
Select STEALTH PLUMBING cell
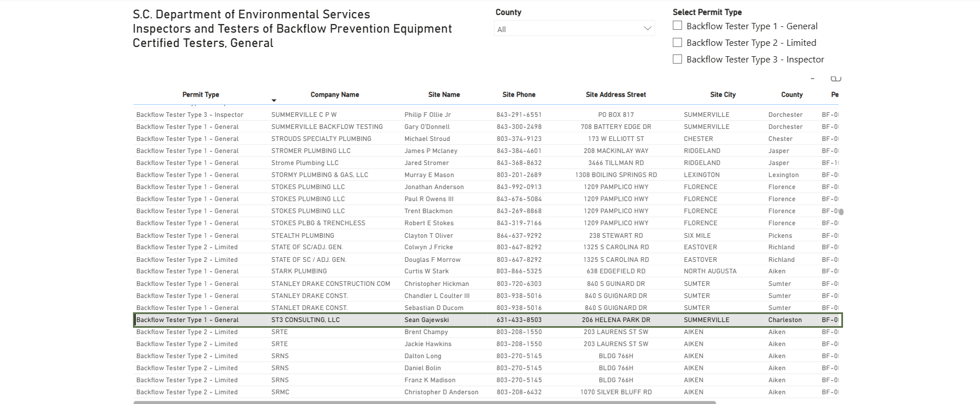pyautogui.click(x=303, y=236)
